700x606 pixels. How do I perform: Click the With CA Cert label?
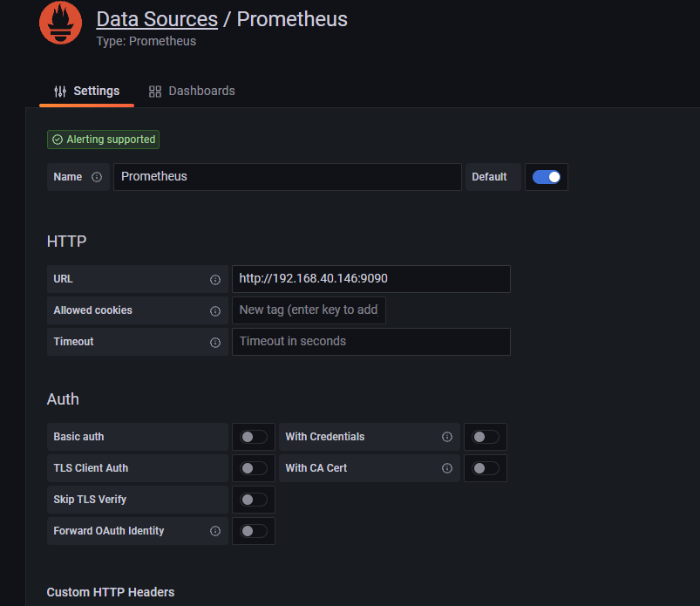click(x=316, y=468)
